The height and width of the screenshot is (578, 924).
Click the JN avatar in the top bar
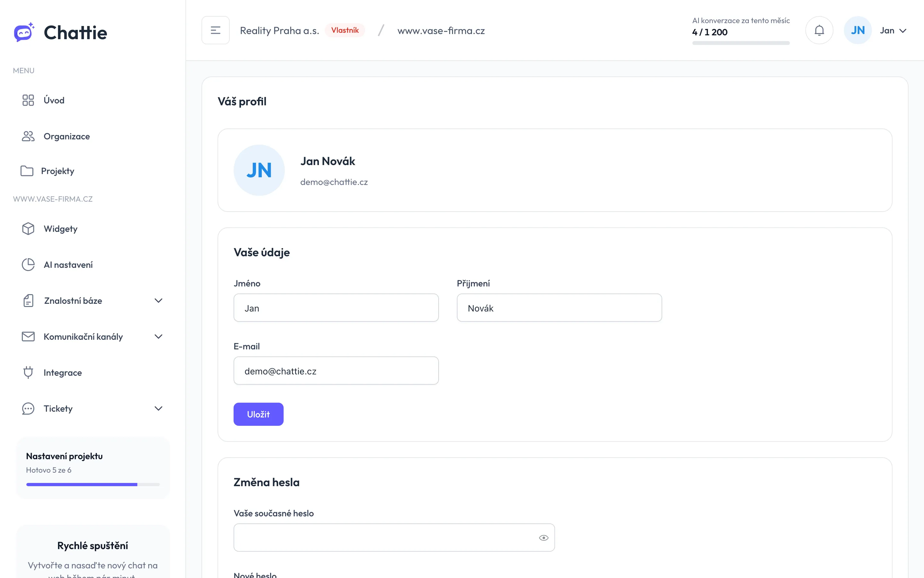pos(858,30)
